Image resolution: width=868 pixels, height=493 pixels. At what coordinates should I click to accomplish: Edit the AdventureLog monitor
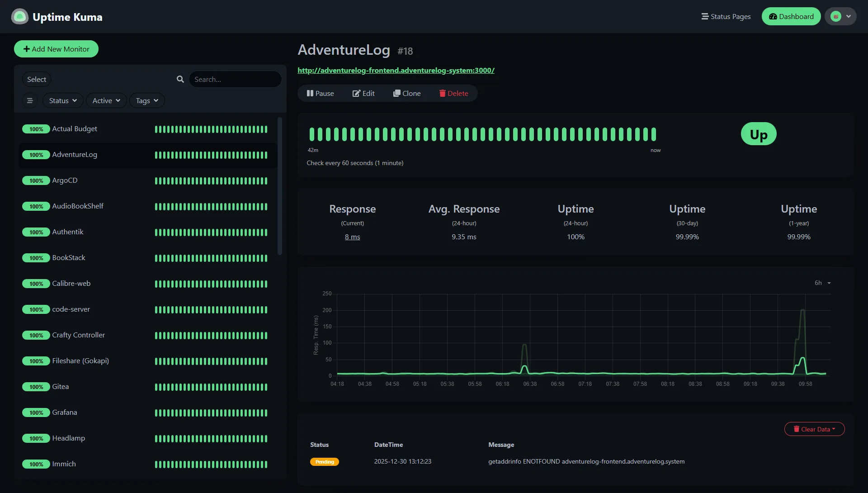[x=363, y=93]
